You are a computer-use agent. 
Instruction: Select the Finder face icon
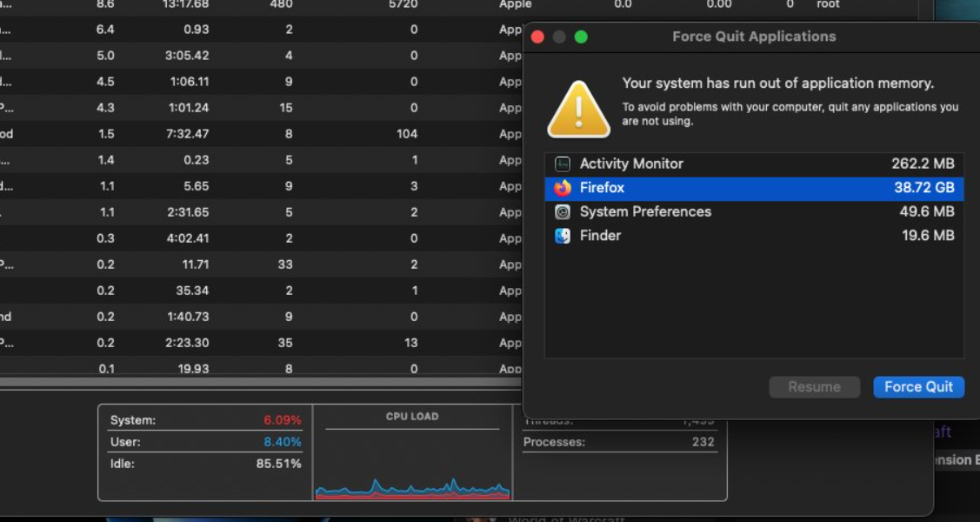[x=563, y=236]
